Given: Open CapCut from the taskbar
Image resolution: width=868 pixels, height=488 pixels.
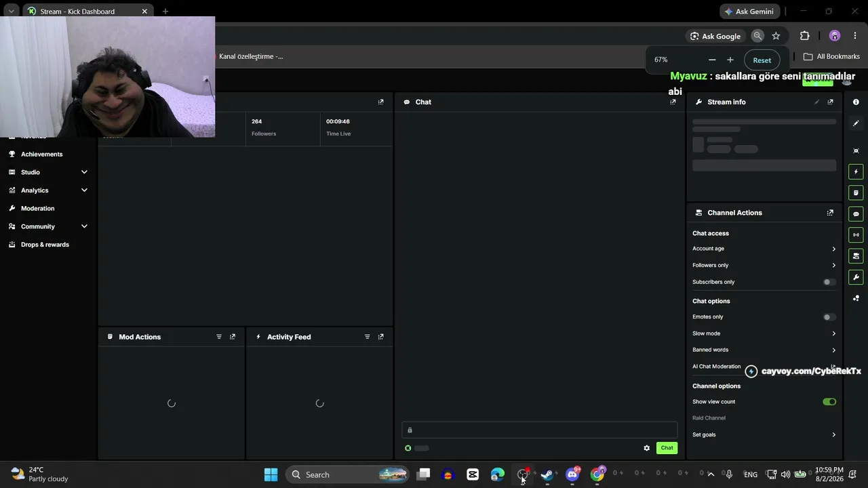Looking at the screenshot, I should pos(473,474).
